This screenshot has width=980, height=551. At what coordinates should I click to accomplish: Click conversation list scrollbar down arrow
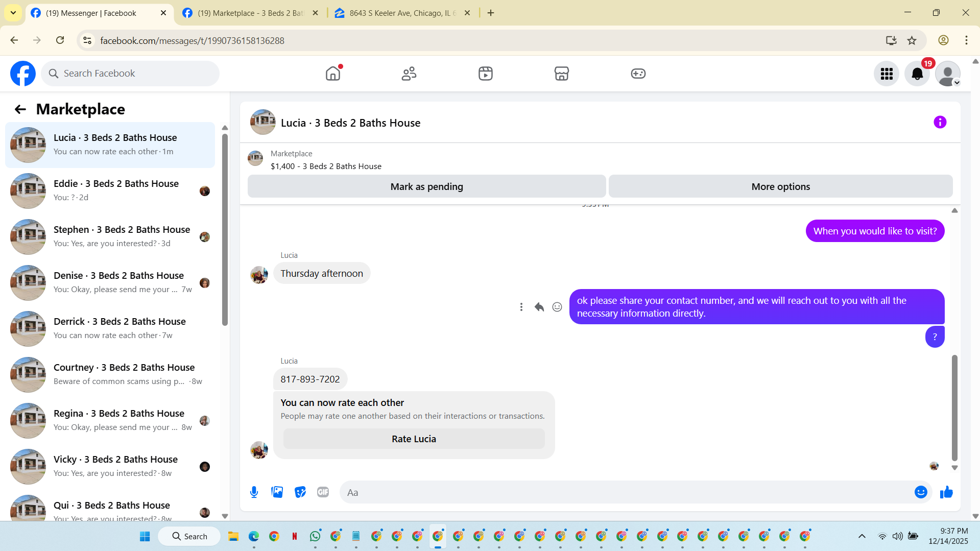point(225,516)
